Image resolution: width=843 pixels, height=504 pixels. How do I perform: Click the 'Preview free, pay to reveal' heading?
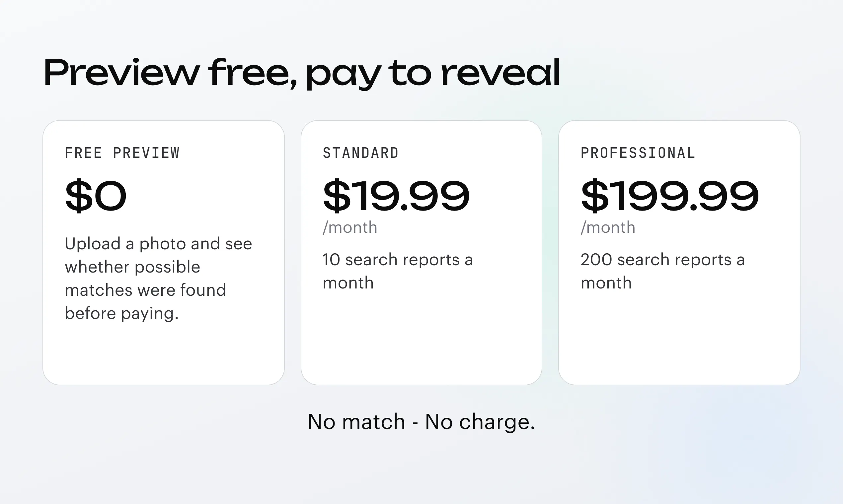point(301,73)
